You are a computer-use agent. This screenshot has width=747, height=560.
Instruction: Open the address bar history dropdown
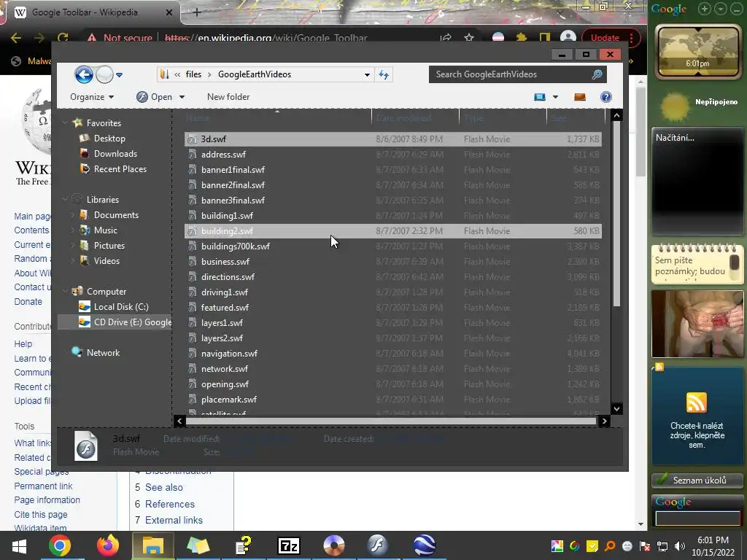click(x=367, y=75)
